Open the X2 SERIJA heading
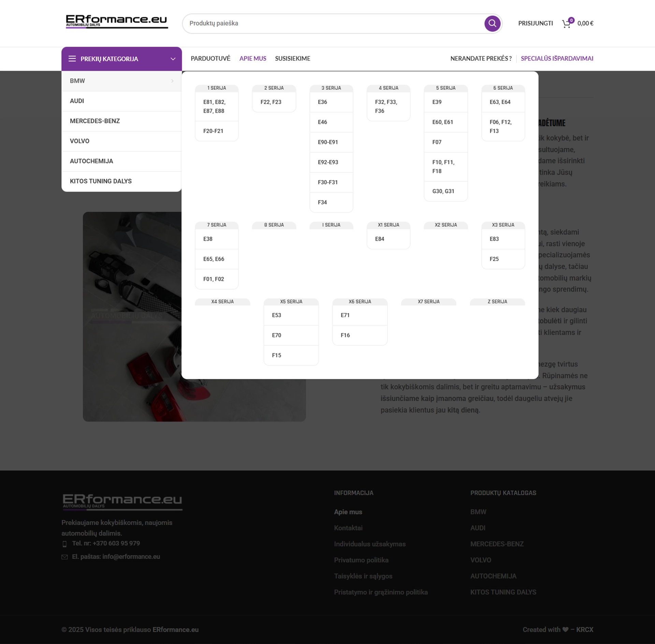The image size is (655, 644). point(446,225)
